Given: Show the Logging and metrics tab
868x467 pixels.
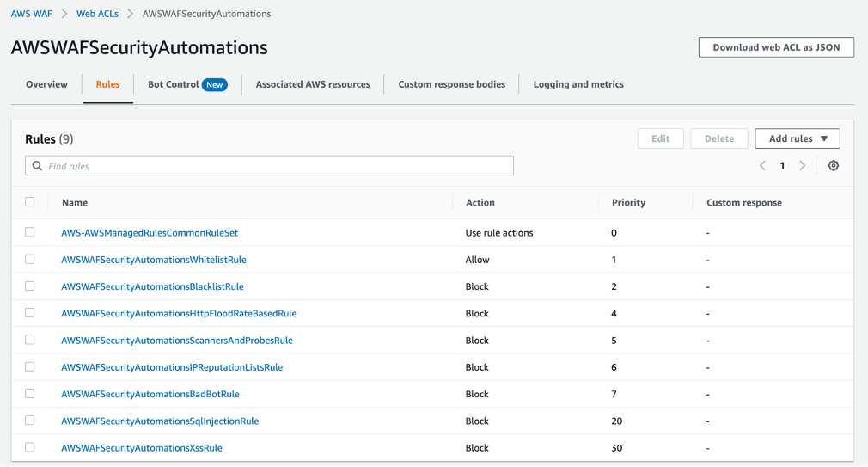Looking at the screenshot, I should [578, 84].
